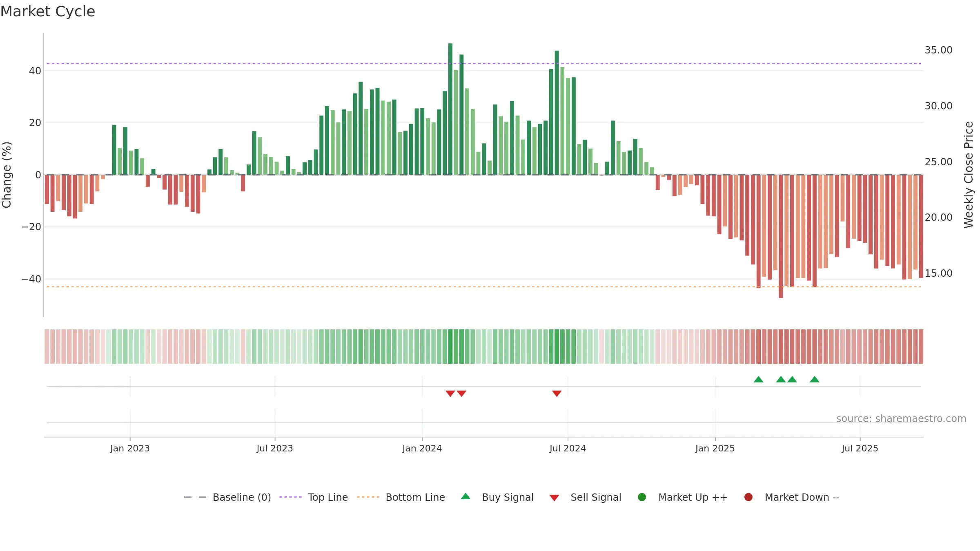980x551 pixels.
Task: Click the purple dotted Top Line sample in legend
Action: pyautogui.click(x=290, y=497)
